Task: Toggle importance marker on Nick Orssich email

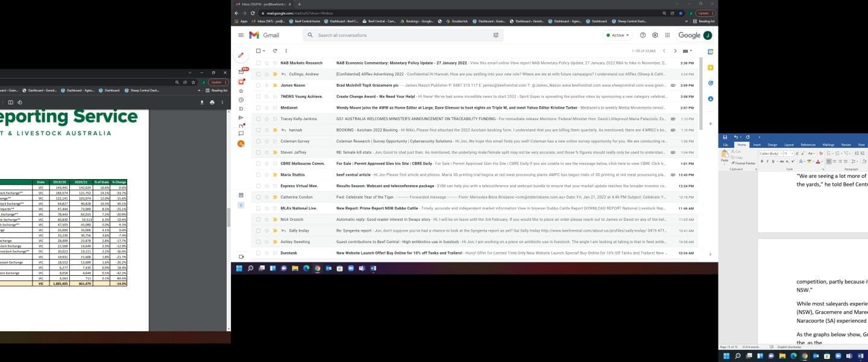Action: tap(275, 219)
